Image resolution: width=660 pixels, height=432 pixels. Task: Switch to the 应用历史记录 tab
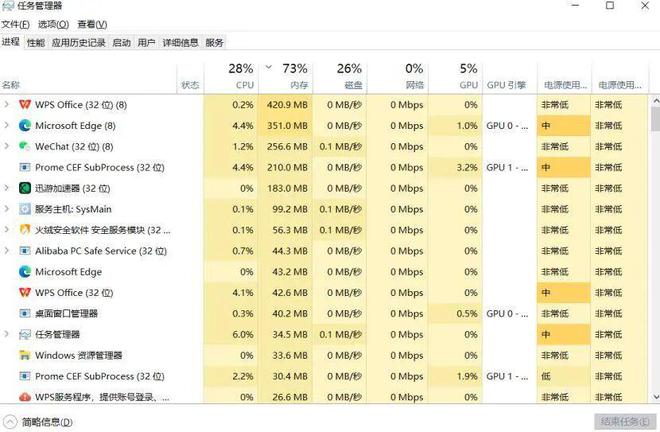coord(79,43)
